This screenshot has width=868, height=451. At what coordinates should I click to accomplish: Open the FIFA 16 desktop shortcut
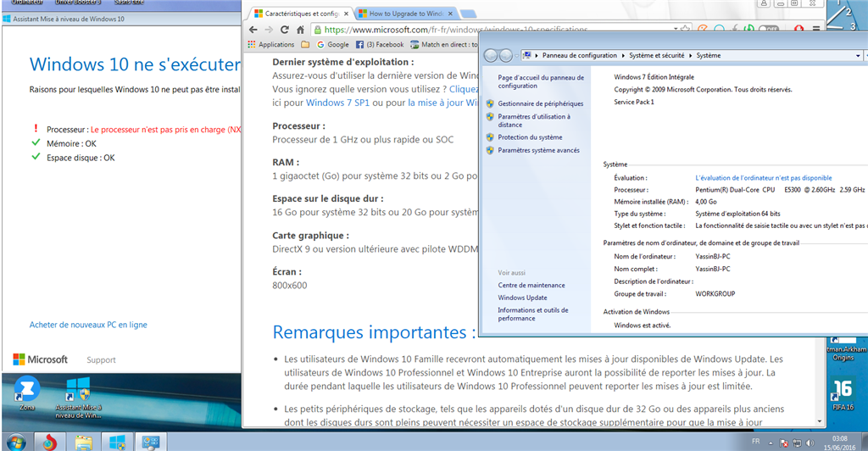(x=843, y=394)
